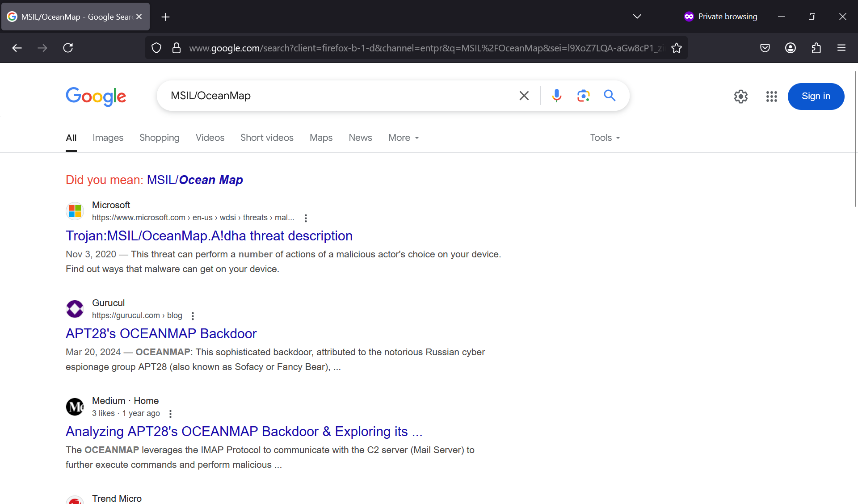The height and width of the screenshot is (504, 858).
Task: Switch to the Images tab
Action: [108, 138]
